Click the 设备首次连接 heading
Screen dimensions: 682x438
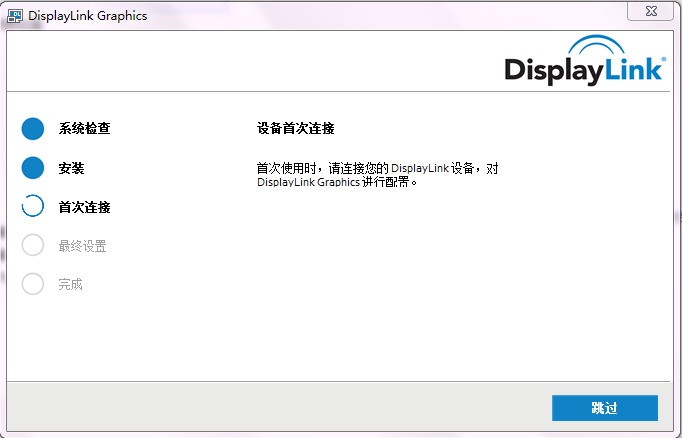tap(295, 128)
